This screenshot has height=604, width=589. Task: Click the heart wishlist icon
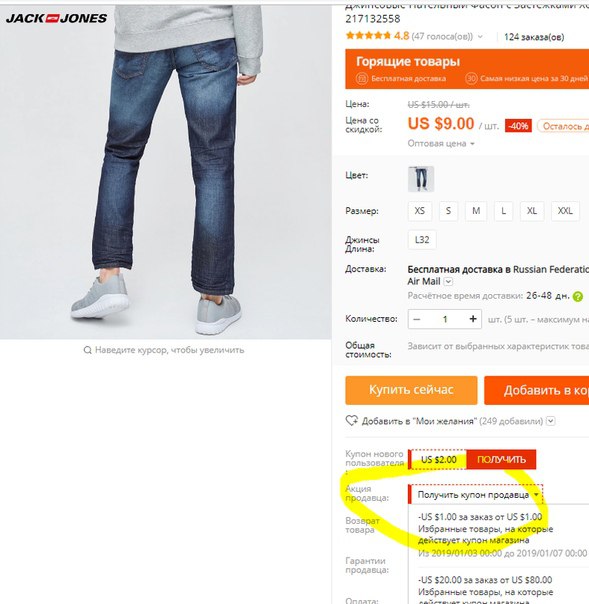351,420
